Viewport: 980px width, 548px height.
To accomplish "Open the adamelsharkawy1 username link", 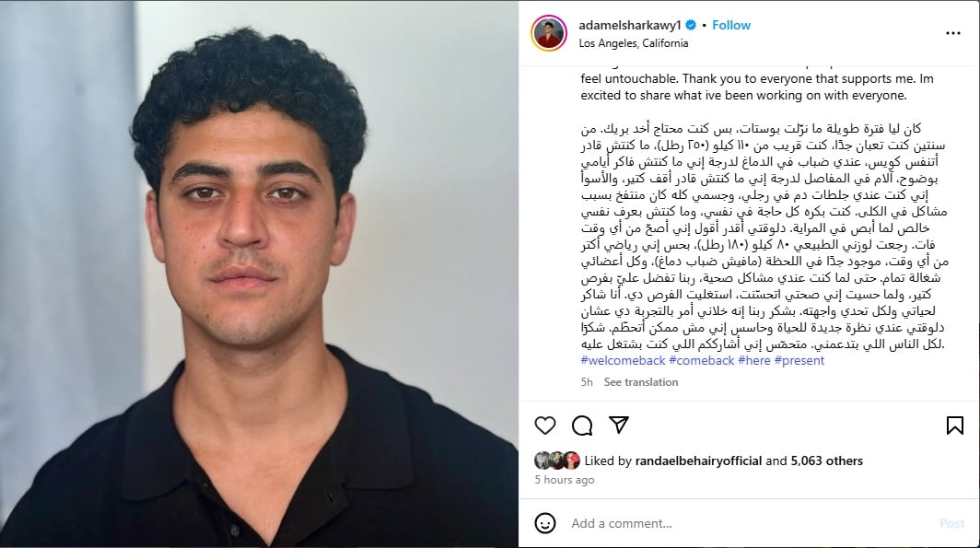I will [x=630, y=25].
